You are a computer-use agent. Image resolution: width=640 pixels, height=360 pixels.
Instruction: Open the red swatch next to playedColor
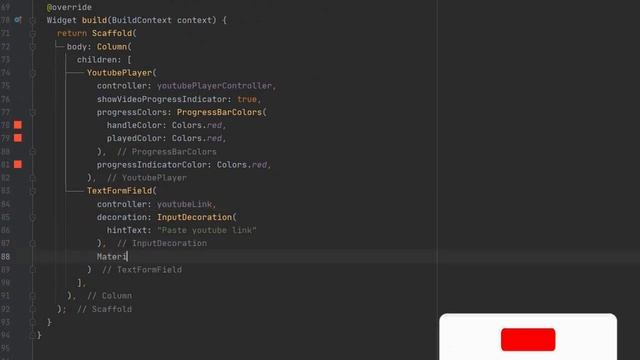18,138
